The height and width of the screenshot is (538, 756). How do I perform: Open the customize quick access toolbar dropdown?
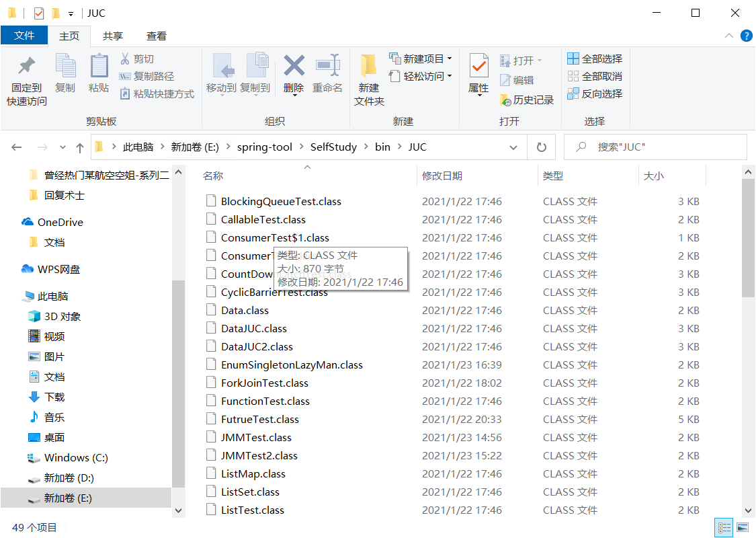(x=71, y=13)
